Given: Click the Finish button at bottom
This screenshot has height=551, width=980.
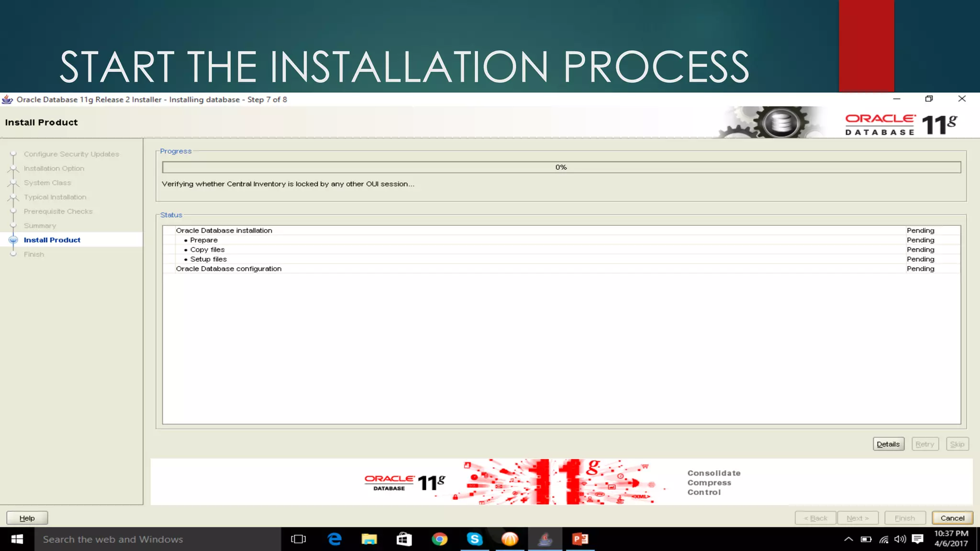Looking at the screenshot, I should pyautogui.click(x=905, y=518).
